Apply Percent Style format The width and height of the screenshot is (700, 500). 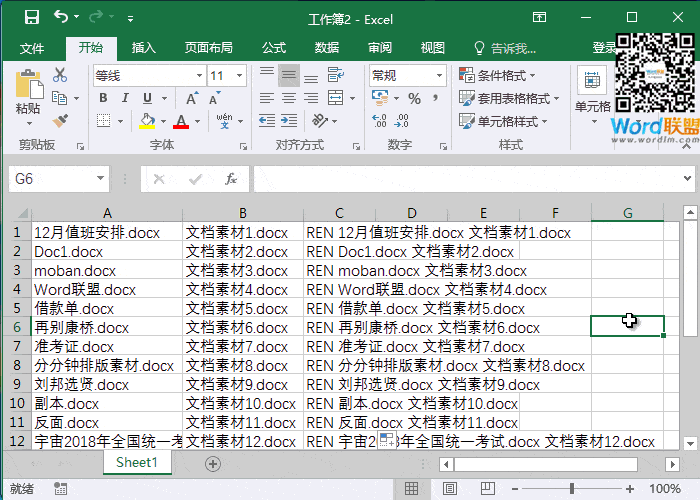click(414, 99)
